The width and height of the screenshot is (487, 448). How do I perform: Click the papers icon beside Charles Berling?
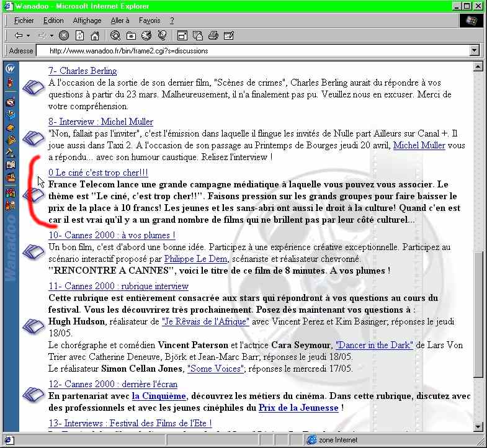34,87
